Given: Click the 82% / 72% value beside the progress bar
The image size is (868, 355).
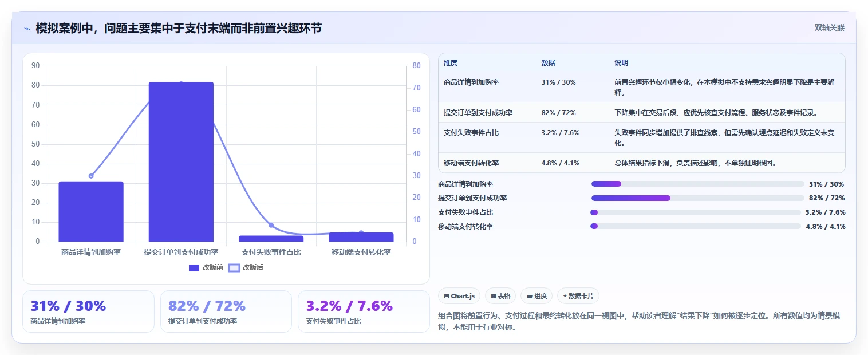Looking at the screenshot, I should (x=827, y=198).
